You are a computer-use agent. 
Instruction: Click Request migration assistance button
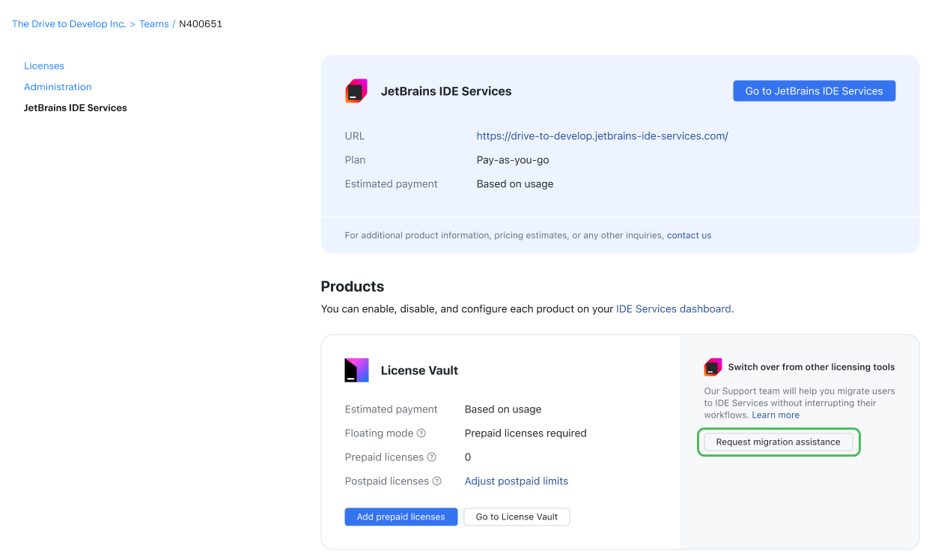tap(778, 442)
